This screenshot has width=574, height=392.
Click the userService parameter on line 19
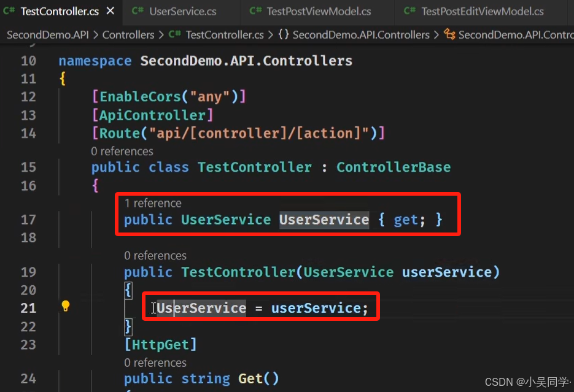(x=447, y=272)
